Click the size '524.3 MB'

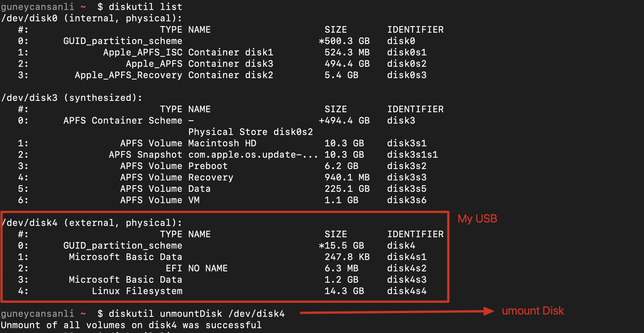[347, 52]
